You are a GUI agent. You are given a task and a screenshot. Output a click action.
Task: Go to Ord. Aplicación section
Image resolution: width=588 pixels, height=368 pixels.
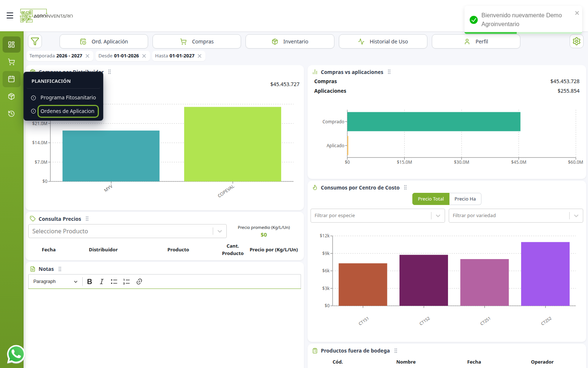point(104,42)
